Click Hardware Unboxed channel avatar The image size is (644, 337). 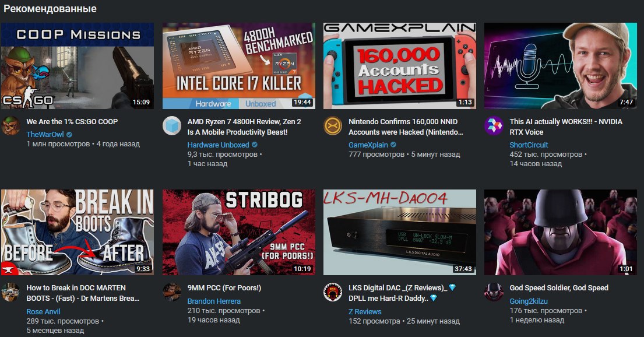[x=172, y=126]
